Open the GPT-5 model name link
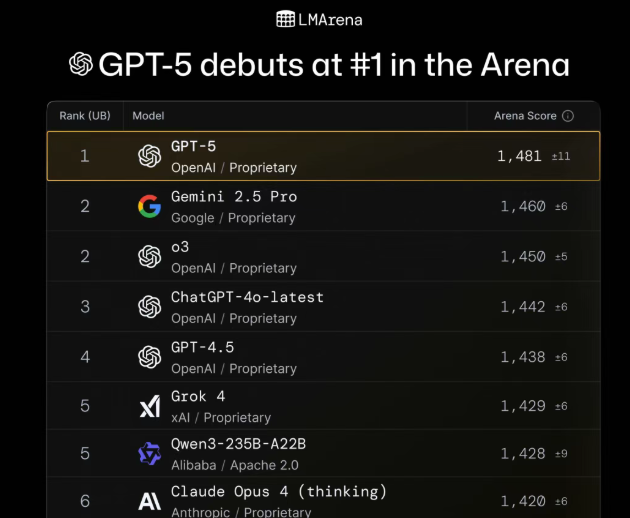Screen dimensions: 630x518 [193, 146]
